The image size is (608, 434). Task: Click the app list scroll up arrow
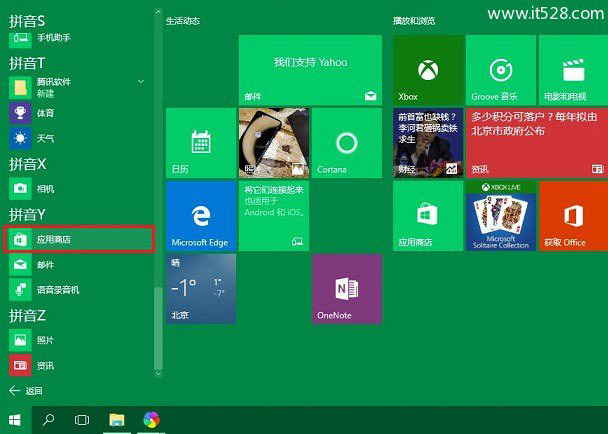click(x=158, y=12)
